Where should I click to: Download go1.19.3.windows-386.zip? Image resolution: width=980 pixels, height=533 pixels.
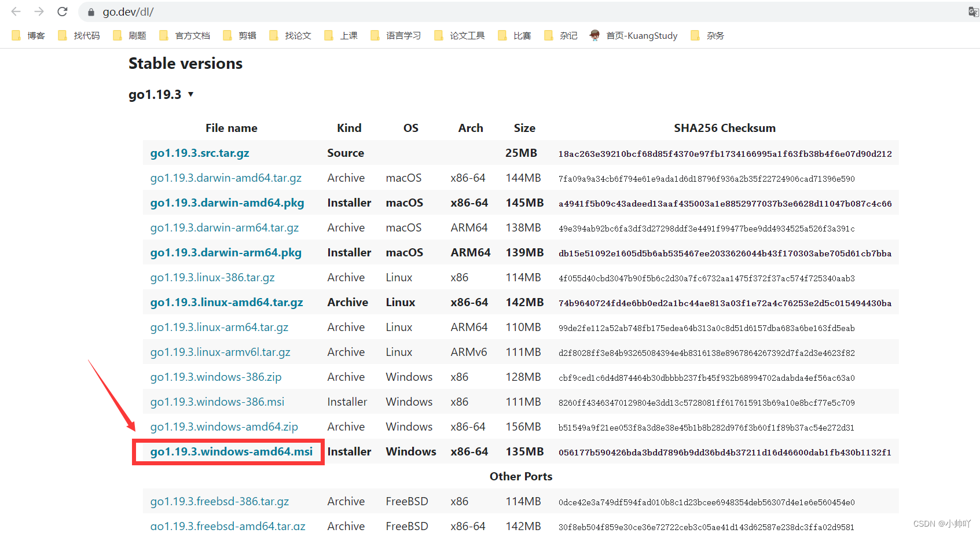coord(216,377)
